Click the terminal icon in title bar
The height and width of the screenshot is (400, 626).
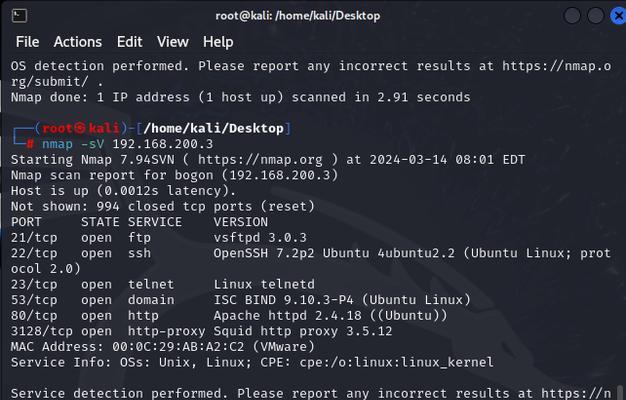coord(19,16)
